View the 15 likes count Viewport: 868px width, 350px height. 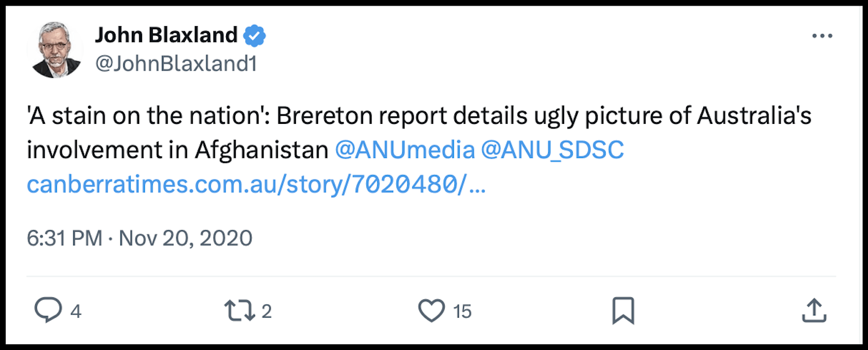point(462,311)
